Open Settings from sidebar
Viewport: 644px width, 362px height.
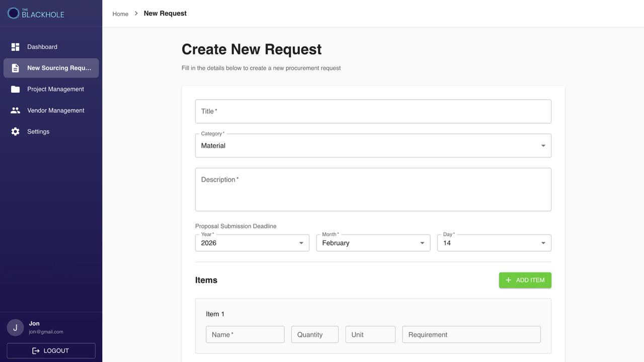click(51, 131)
